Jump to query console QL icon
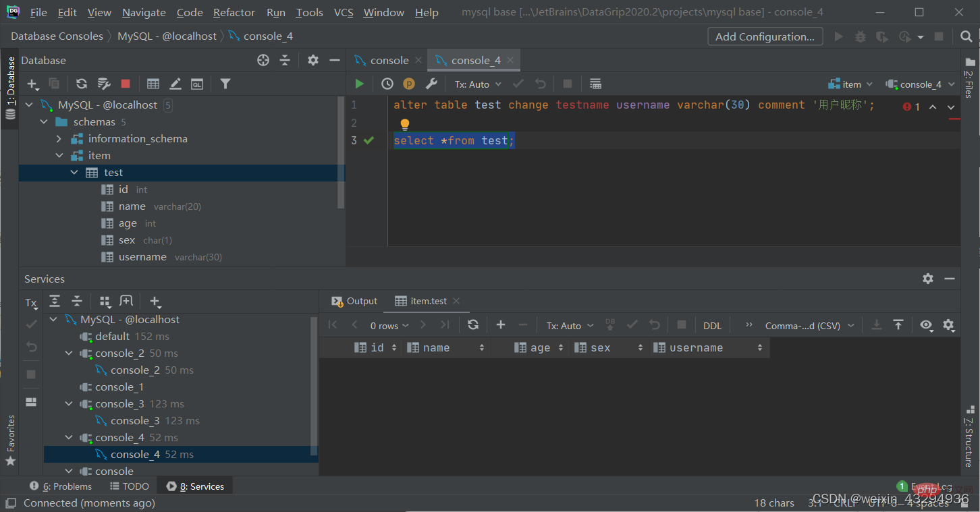This screenshot has width=980, height=512. coord(197,84)
